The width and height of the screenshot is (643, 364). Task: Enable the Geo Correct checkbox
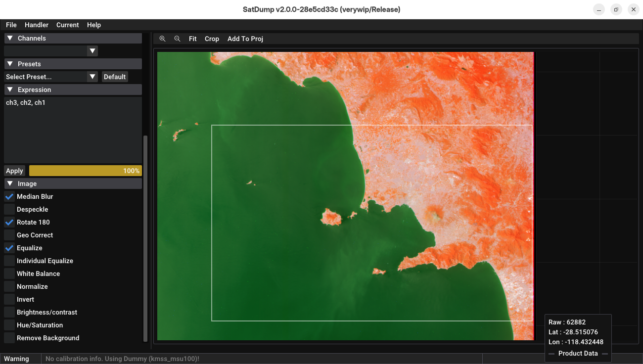9,235
